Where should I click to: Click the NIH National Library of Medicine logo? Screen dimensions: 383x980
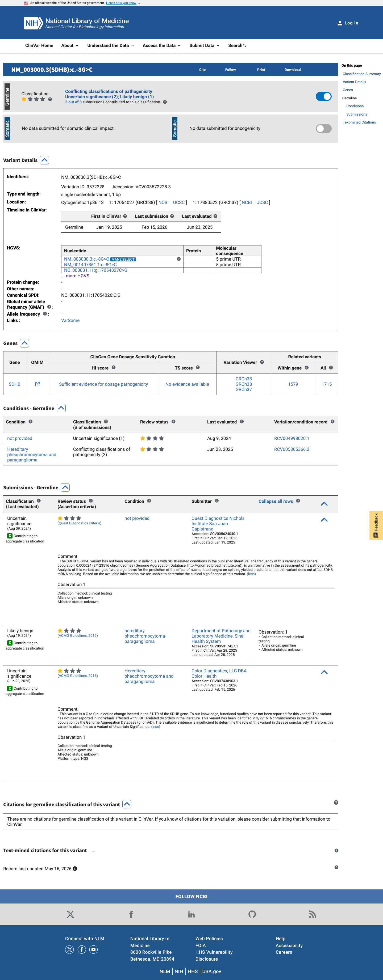(76, 23)
